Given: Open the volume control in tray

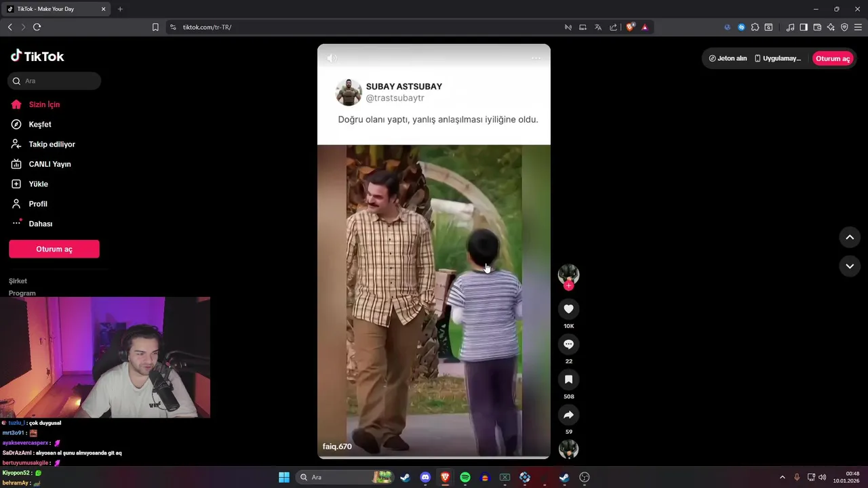Looking at the screenshot, I should click(822, 477).
